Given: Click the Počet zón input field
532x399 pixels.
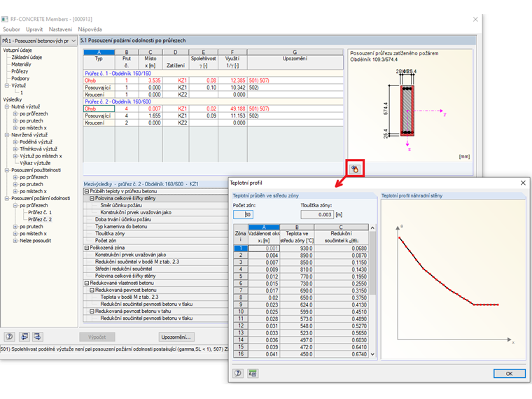Looking at the screenshot, I should coord(243,214).
